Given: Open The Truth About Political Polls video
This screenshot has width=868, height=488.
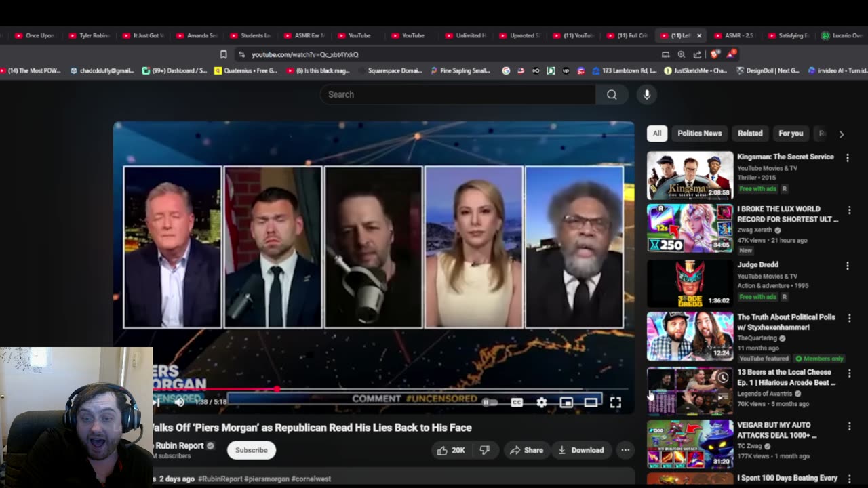Looking at the screenshot, I should pos(690,336).
